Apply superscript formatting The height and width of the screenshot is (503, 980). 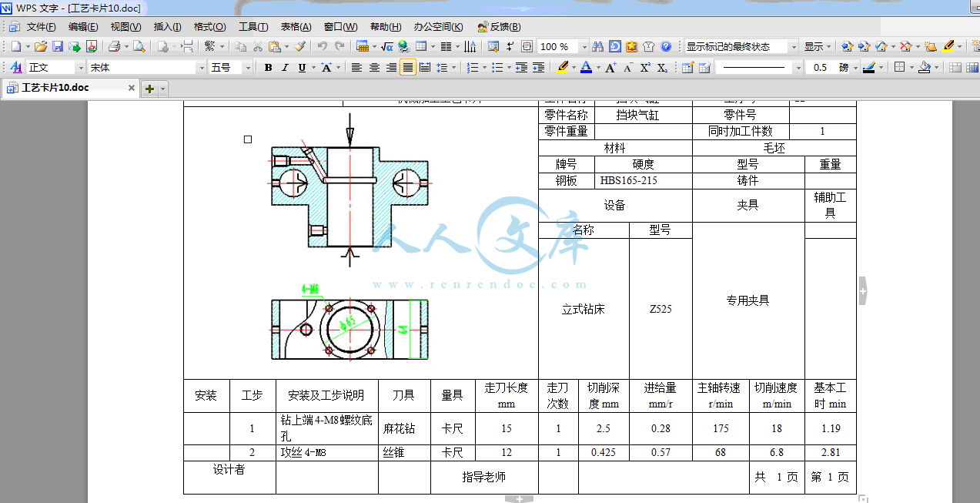645,67
